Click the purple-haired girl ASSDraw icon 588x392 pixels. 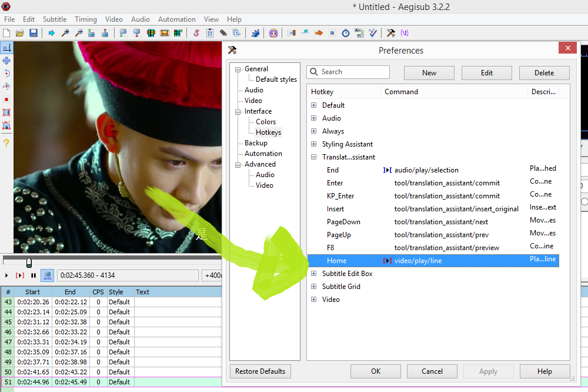tap(273, 33)
